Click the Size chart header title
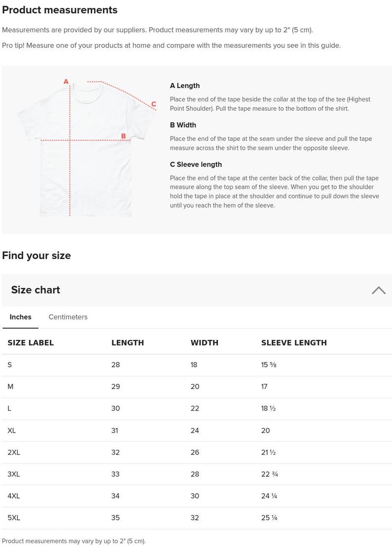This screenshot has width=392, height=552. pos(36,290)
